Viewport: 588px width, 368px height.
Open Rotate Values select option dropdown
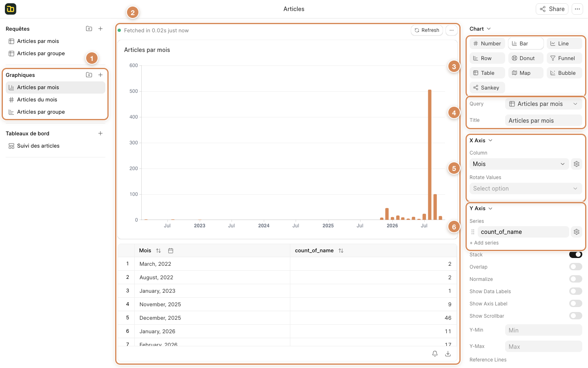pos(526,188)
